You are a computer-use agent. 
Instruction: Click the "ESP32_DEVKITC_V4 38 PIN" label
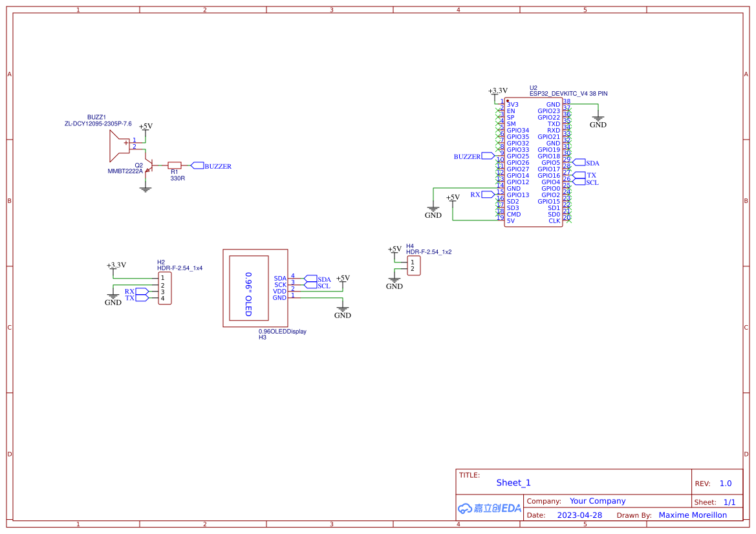(x=568, y=94)
